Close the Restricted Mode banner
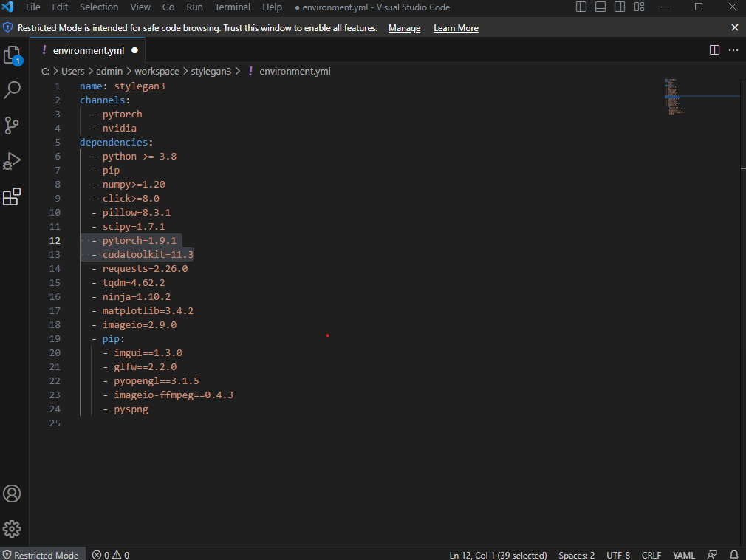Screen dimensions: 746x560 (735, 27)
